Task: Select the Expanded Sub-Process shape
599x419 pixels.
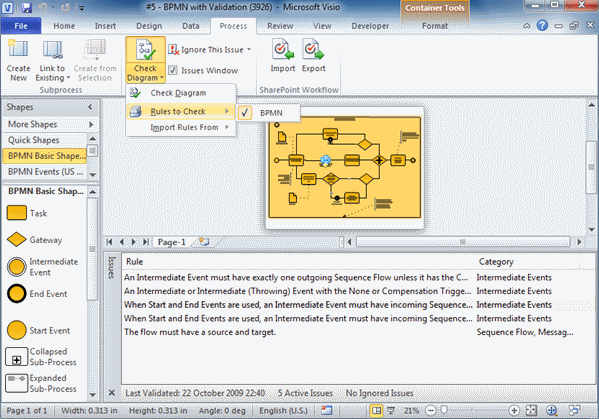Action: pyautogui.click(x=16, y=383)
